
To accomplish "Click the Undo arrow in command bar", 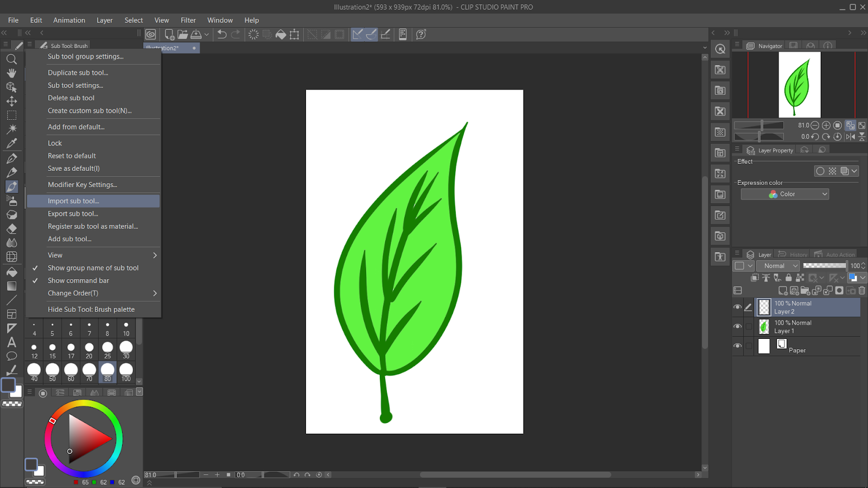I will (222, 34).
